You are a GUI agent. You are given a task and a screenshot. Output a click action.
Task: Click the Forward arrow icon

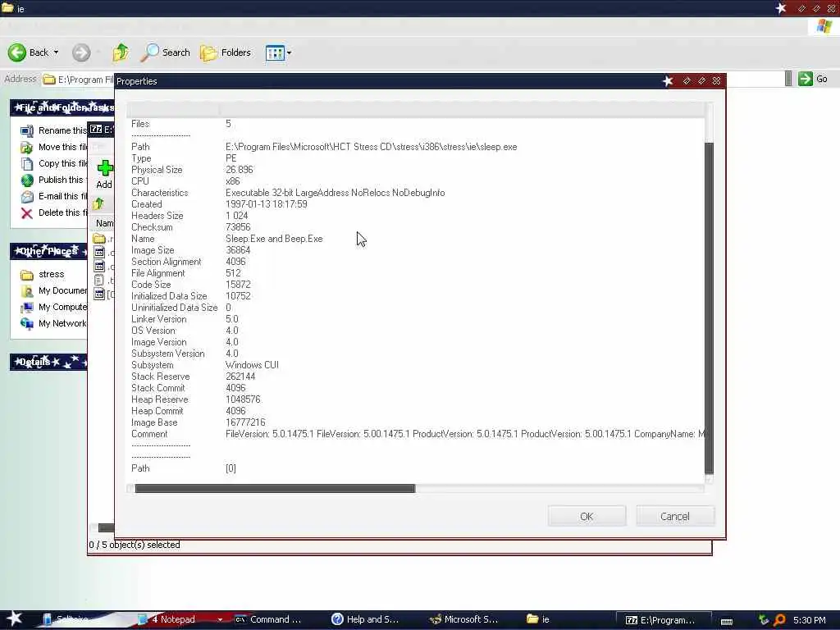81,52
